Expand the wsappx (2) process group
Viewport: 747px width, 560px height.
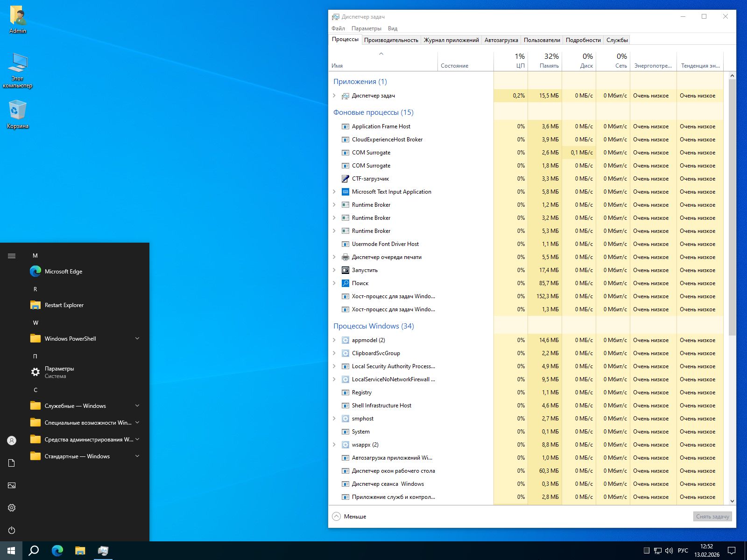334,445
